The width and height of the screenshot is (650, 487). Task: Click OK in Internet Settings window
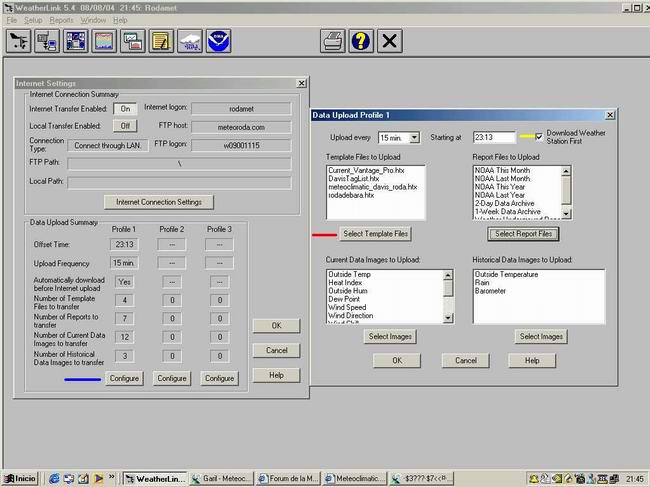coord(276,325)
